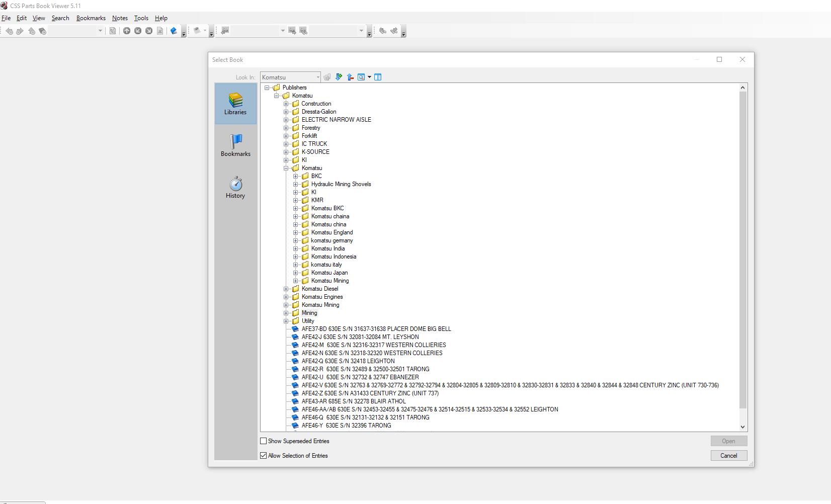Viewport: 831px width, 504px height.
Task: Open the View menu
Action: click(x=39, y=18)
